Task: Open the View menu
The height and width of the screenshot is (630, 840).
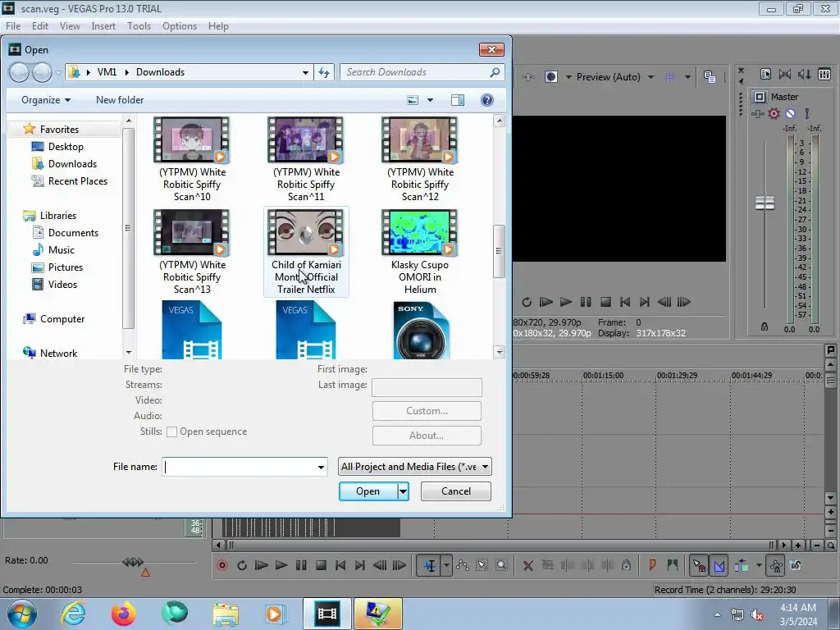Action: click(70, 26)
